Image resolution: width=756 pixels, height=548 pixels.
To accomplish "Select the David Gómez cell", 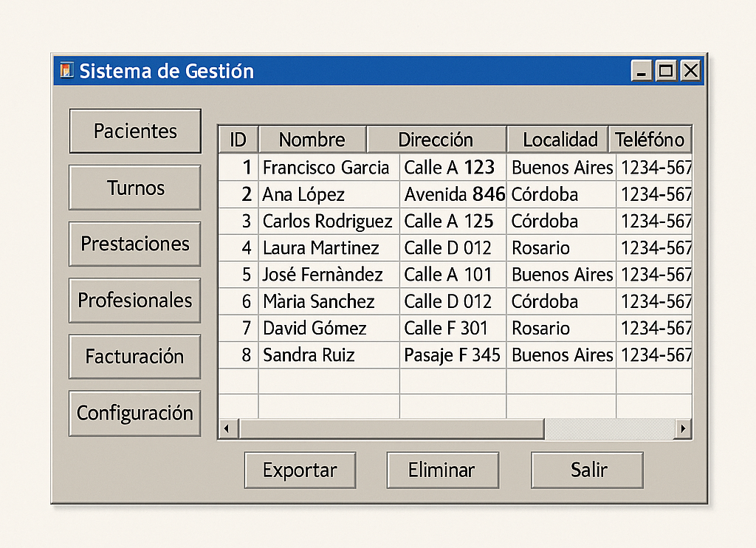I will (x=329, y=328).
